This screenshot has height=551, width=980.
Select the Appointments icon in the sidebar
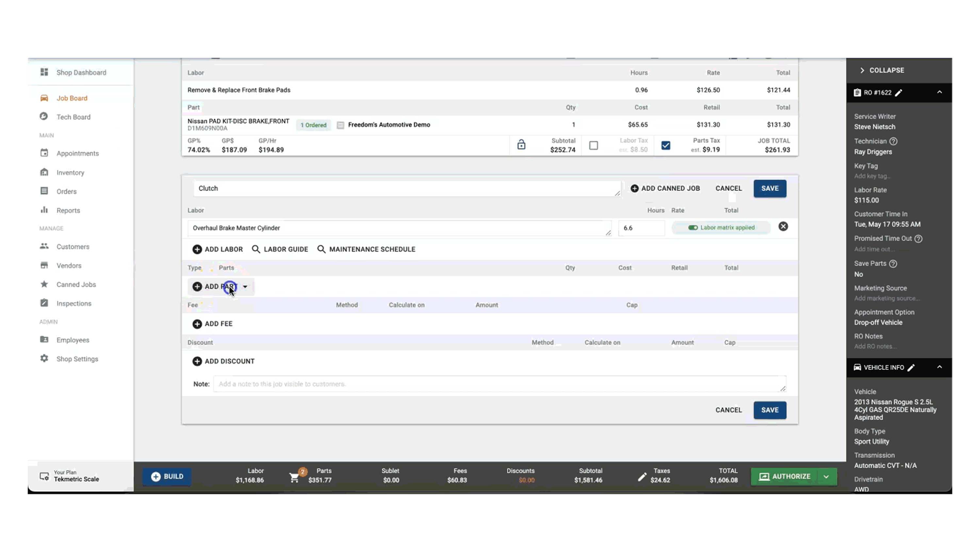coord(44,153)
